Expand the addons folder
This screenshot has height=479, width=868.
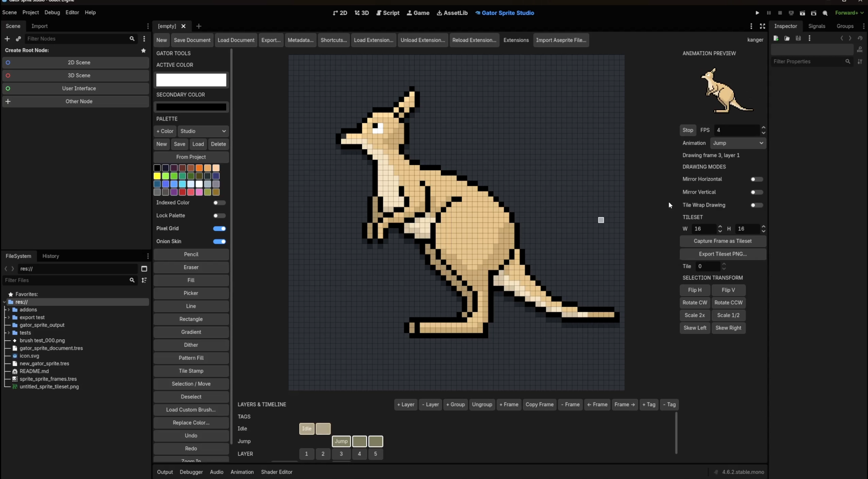(9, 310)
